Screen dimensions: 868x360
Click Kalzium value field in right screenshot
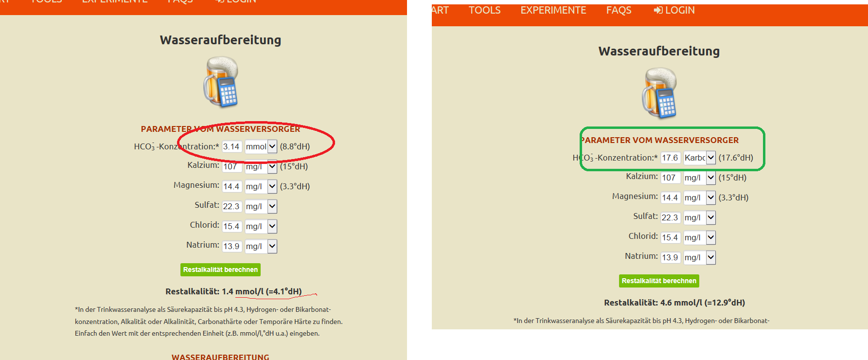click(670, 178)
